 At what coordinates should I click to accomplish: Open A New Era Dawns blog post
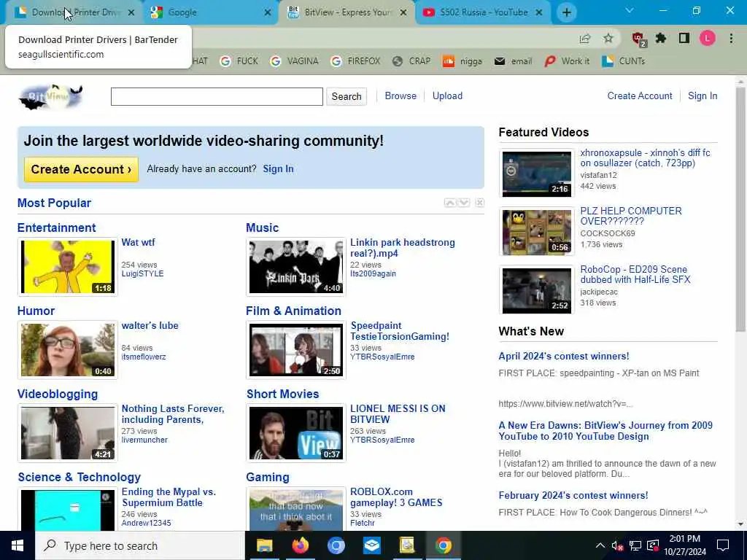605,431
